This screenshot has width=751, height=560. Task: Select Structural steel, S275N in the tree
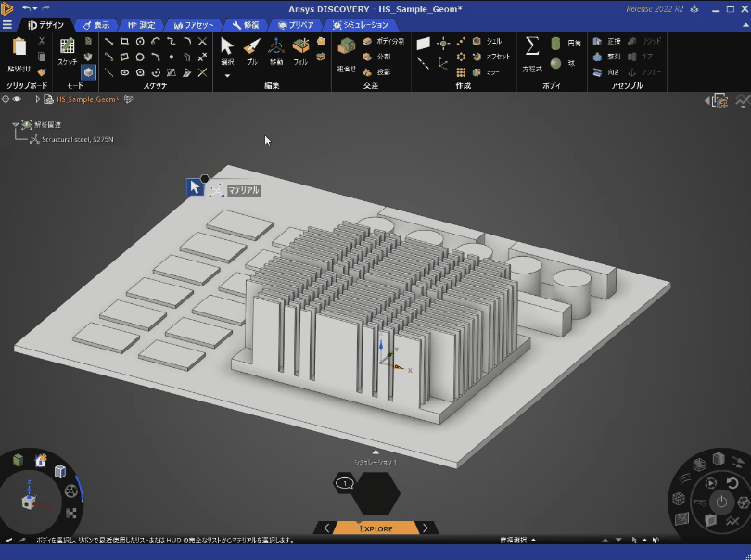pos(78,139)
